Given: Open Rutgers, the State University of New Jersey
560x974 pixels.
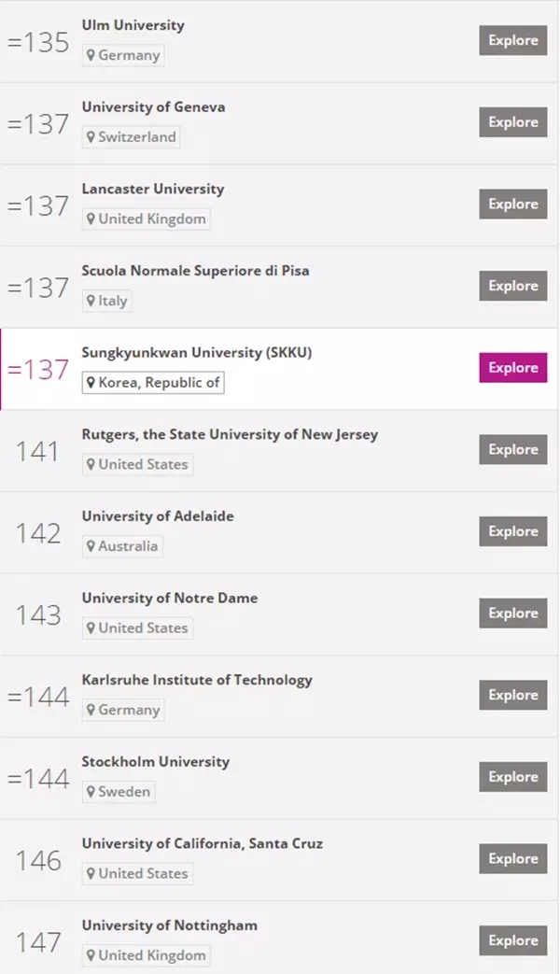Looking at the screenshot, I should coord(230,435).
